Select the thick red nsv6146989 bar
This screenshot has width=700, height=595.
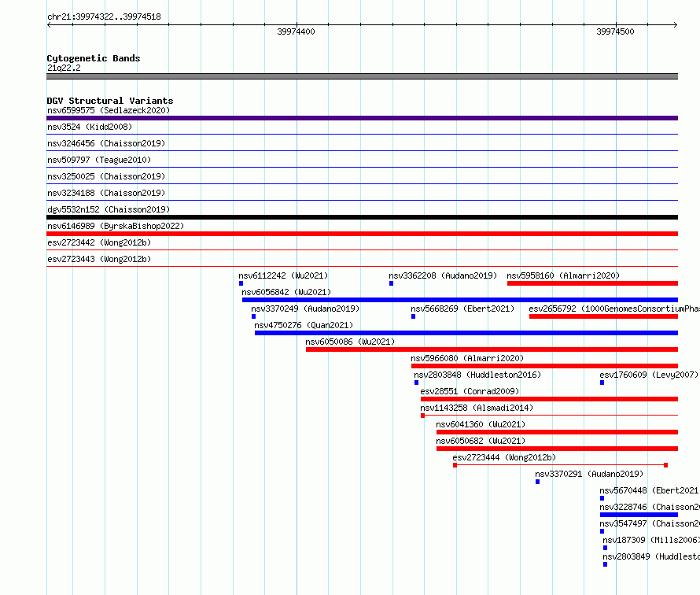pyautogui.click(x=362, y=234)
